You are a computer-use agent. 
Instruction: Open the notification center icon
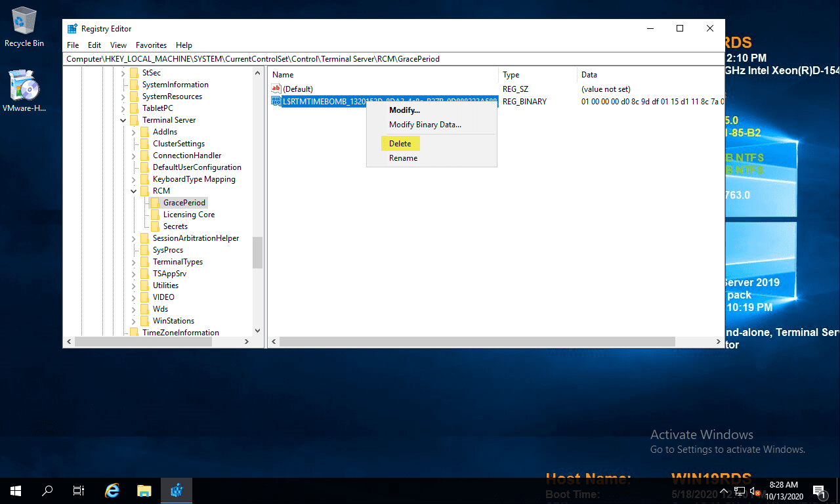pos(819,490)
